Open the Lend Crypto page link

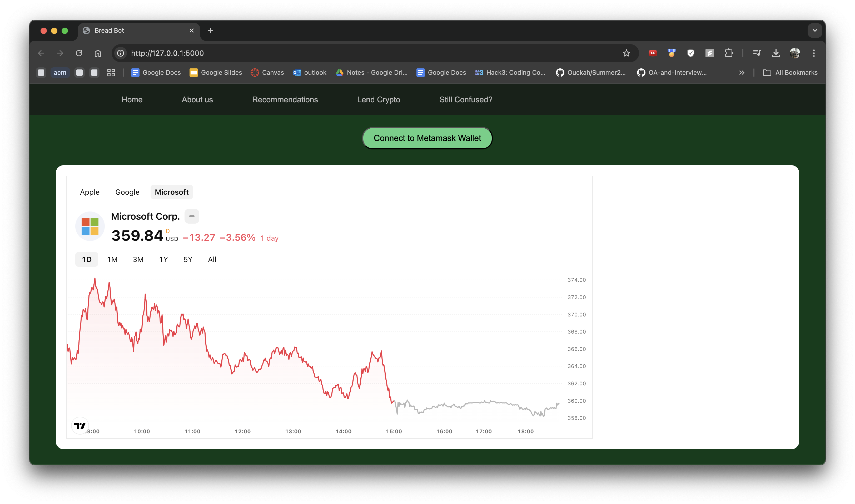click(x=379, y=99)
